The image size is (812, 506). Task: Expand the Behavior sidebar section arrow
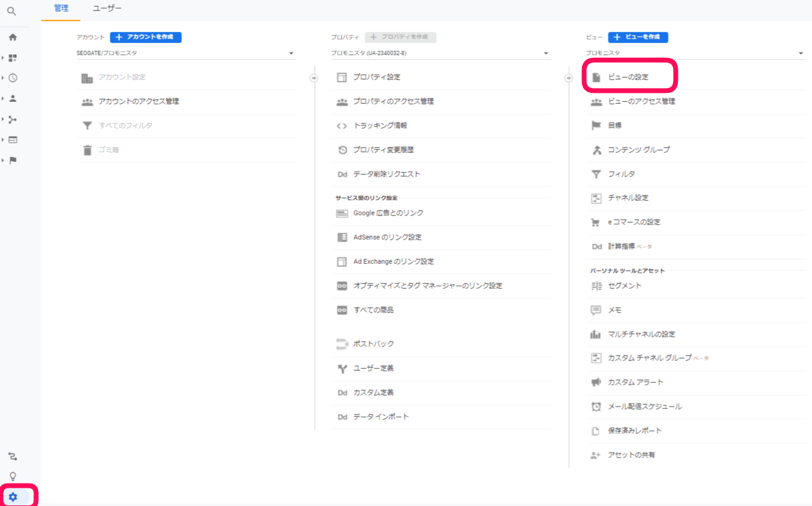coord(3,140)
